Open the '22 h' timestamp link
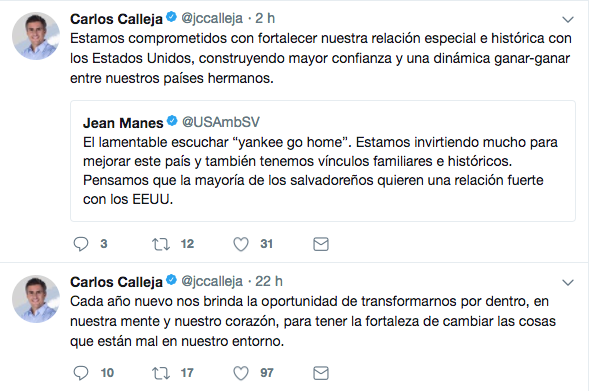This screenshot has height=391, width=589. [269, 281]
